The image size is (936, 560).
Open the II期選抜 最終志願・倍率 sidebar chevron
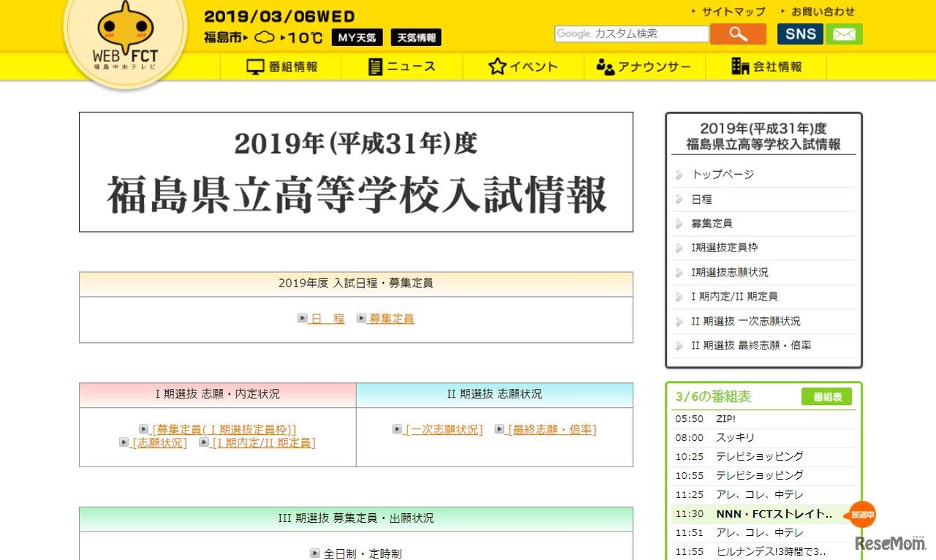[x=681, y=346]
